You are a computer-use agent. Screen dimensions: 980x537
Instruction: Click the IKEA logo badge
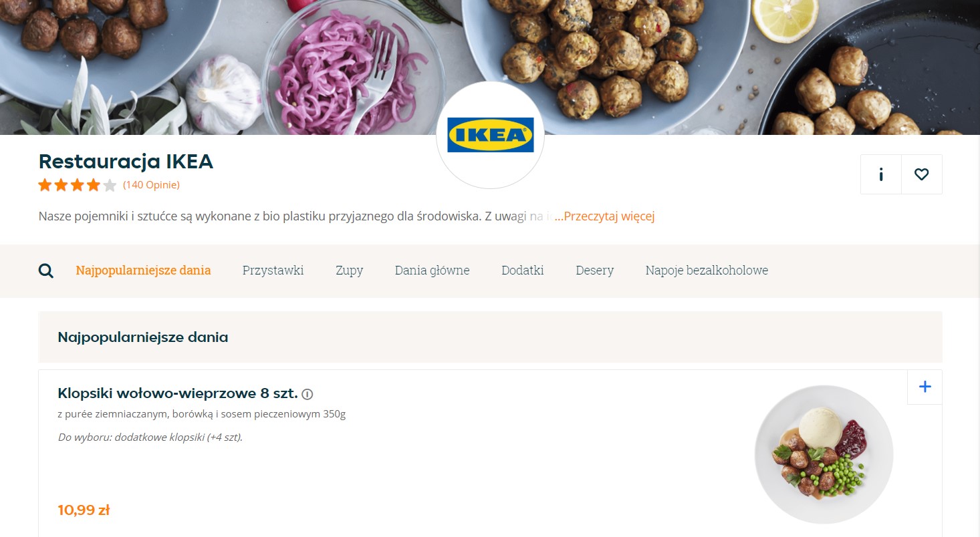coord(490,135)
